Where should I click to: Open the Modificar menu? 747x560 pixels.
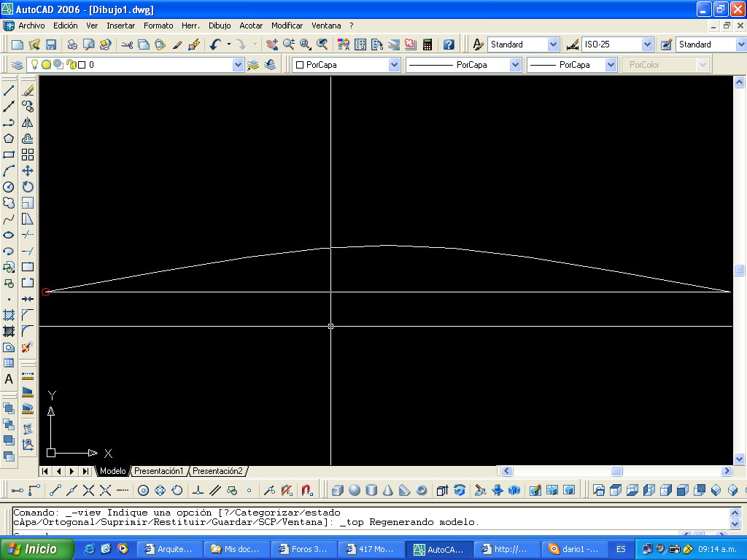coord(287,26)
